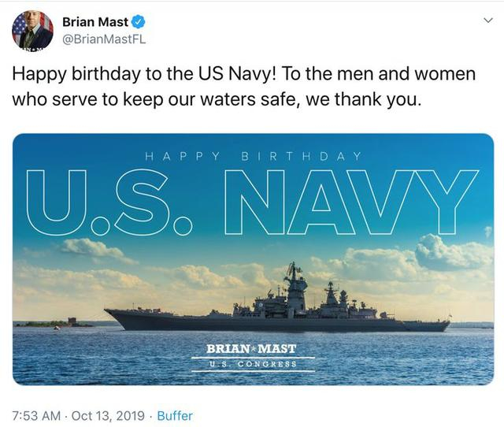The image size is (504, 427).
Task: Click the BRIAN★MAST logo on the image
Action: 252,348
